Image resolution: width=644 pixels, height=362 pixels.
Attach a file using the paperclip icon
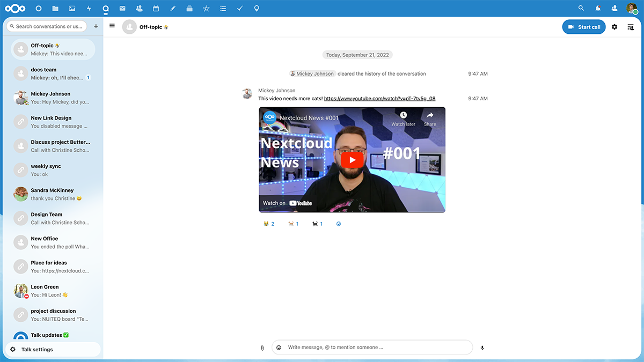tap(262, 348)
